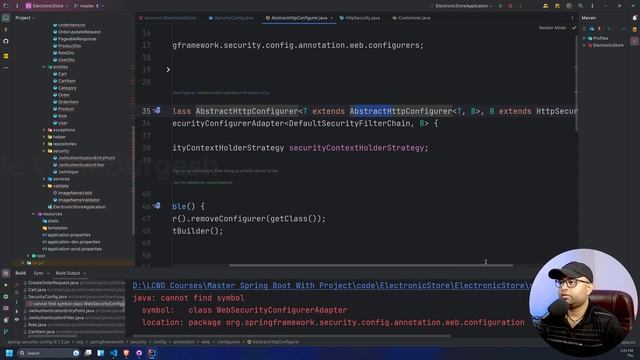
Task: Click the Run ElectronicStoreApplication play icon
Action: pos(500,6)
